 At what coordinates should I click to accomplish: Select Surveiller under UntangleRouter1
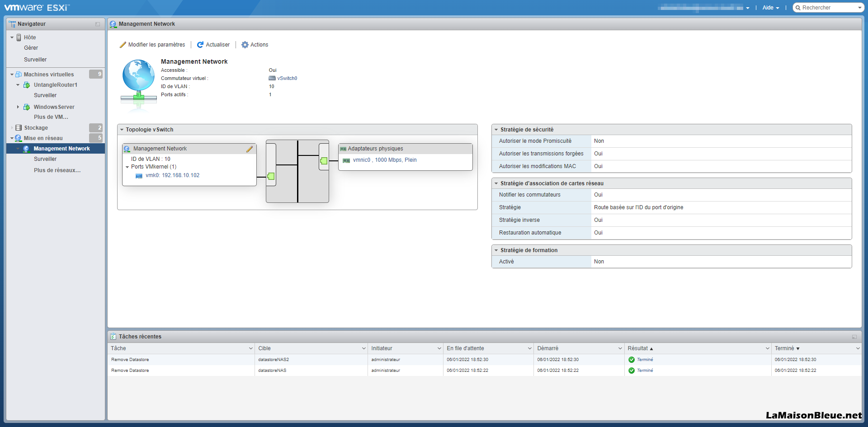[x=45, y=95]
